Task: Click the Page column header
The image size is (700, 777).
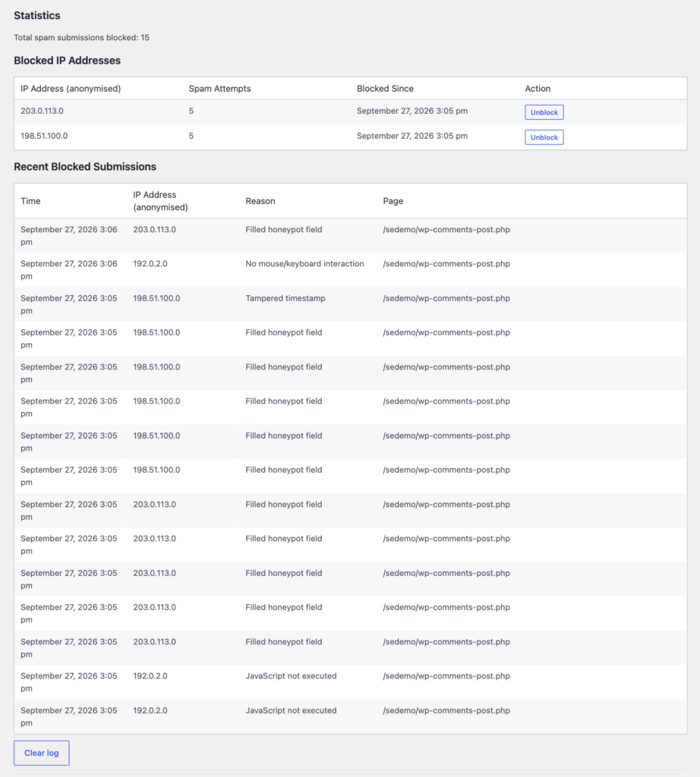Action: pyautogui.click(x=393, y=200)
